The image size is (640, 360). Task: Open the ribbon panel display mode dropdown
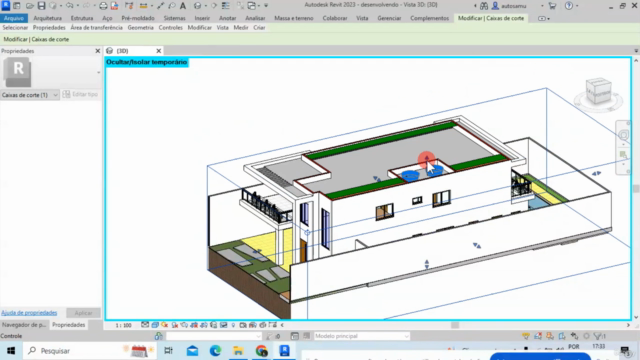(x=543, y=18)
